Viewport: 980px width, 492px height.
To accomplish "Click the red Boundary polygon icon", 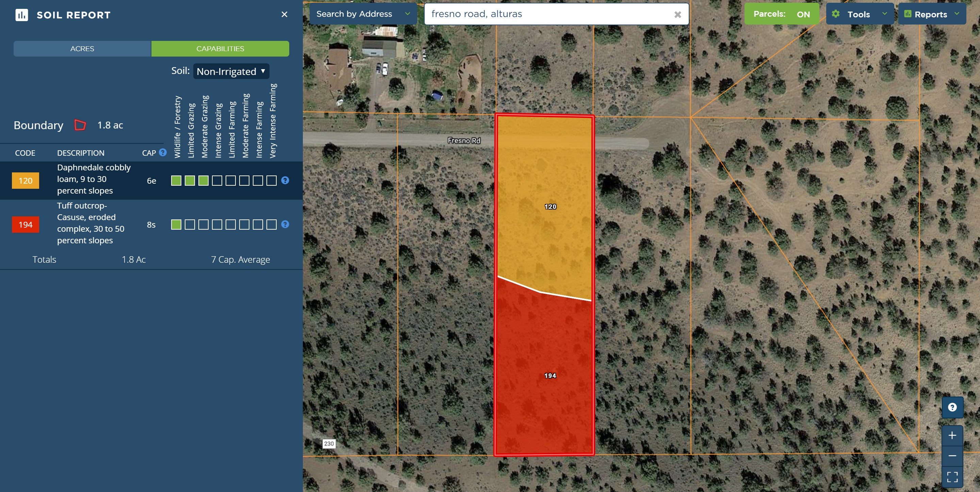I will [80, 125].
